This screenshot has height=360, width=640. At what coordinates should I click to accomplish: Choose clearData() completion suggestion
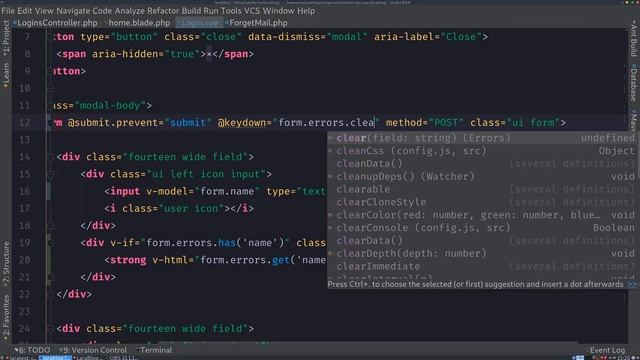pos(482,241)
